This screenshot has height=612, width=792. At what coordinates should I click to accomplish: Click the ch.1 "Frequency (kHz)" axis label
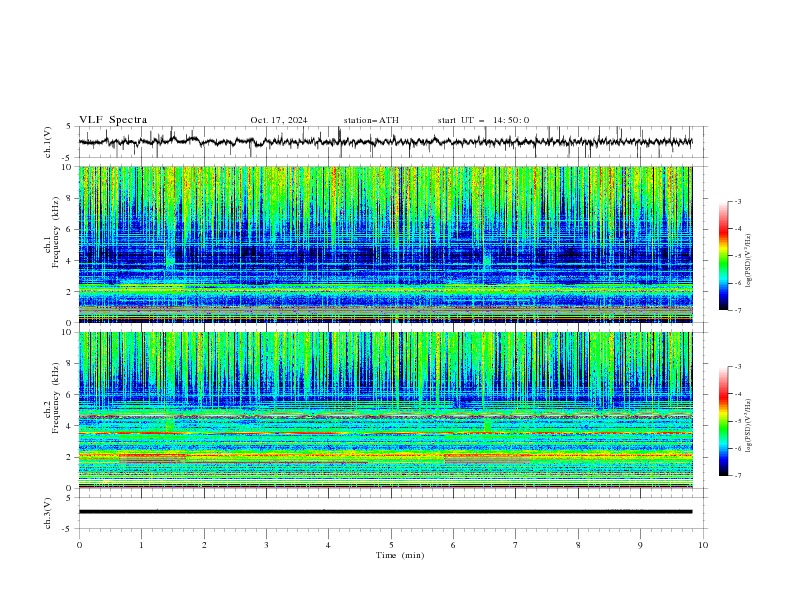pyautogui.click(x=56, y=232)
